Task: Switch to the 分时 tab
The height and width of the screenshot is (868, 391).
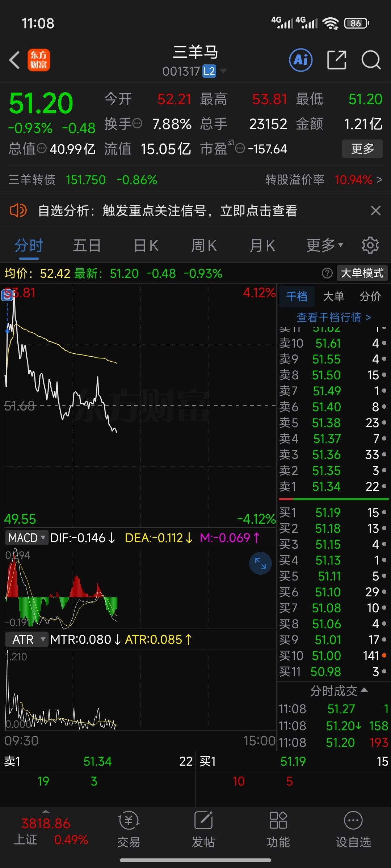Action: point(29,246)
